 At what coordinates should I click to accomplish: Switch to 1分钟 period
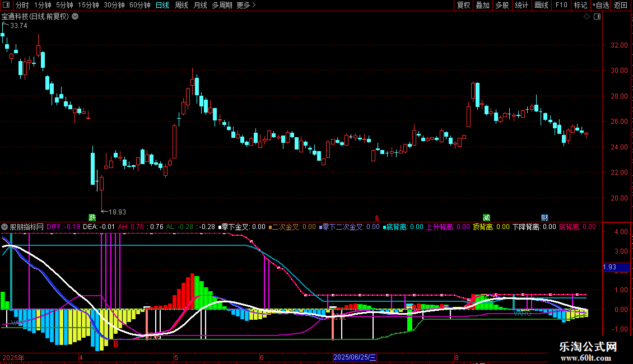point(43,5)
